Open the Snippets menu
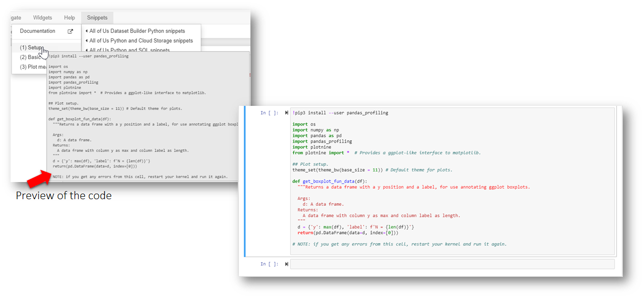This screenshot has height=298, width=644. coord(97,18)
